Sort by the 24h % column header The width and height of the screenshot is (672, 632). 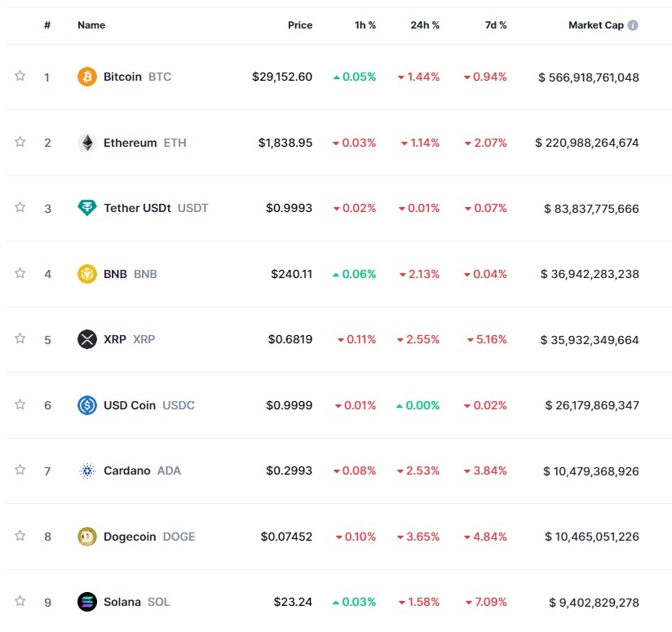[x=425, y=25]
